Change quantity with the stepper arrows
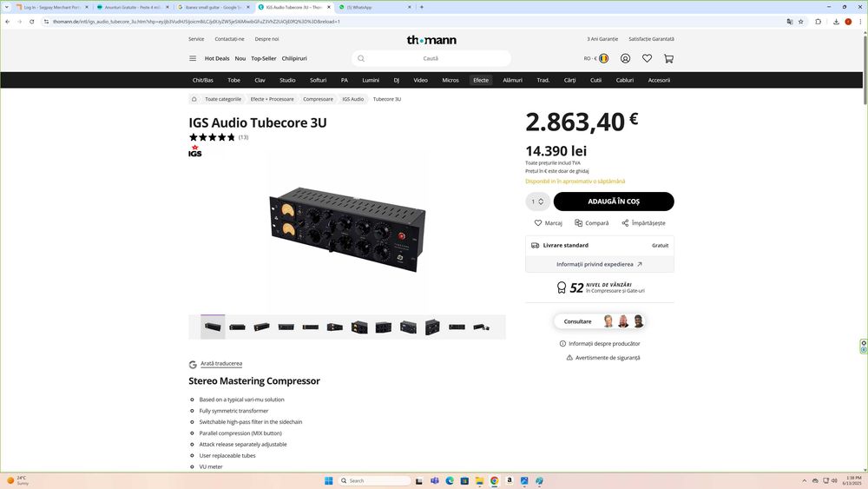 (541, 202)
